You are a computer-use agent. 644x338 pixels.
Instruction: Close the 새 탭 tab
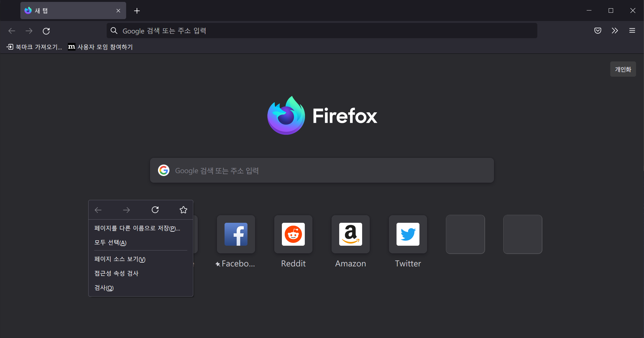[x=118, y=11]
